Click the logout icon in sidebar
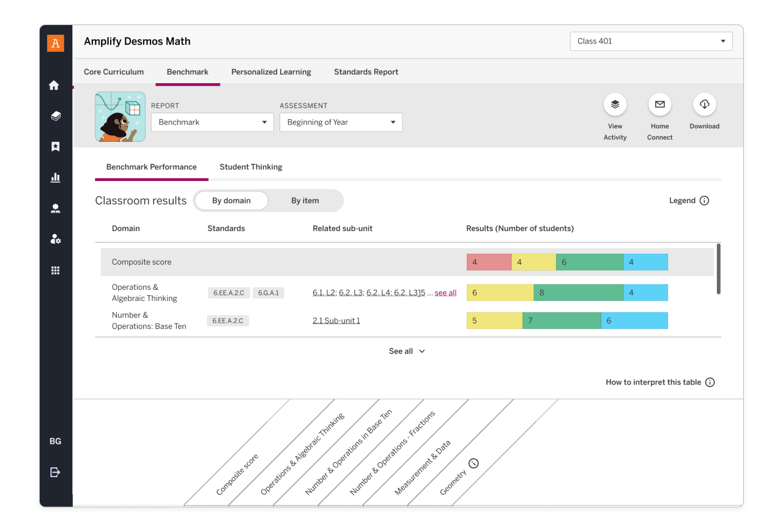The height and width of the screenshot is (532, 783). click(x=56, y=472)
